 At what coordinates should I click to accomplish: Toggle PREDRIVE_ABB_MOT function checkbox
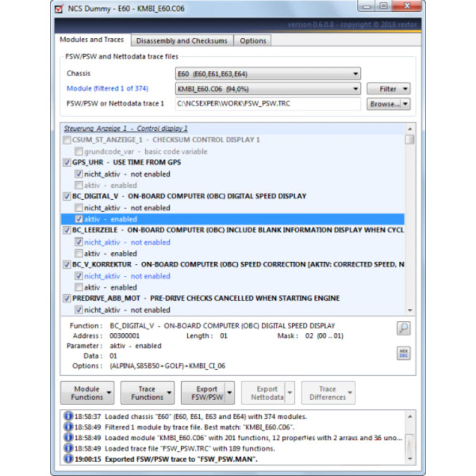pos(67,298)
